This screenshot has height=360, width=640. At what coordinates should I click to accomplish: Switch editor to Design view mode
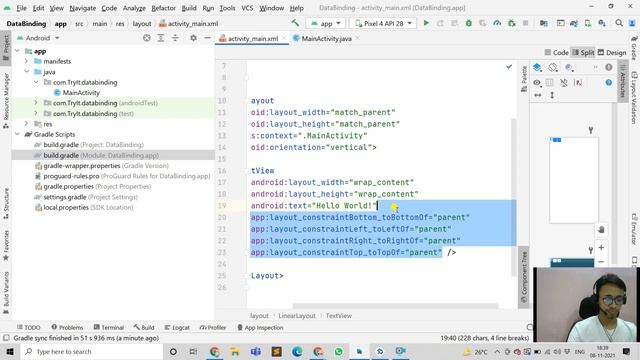tap(612, 53)
